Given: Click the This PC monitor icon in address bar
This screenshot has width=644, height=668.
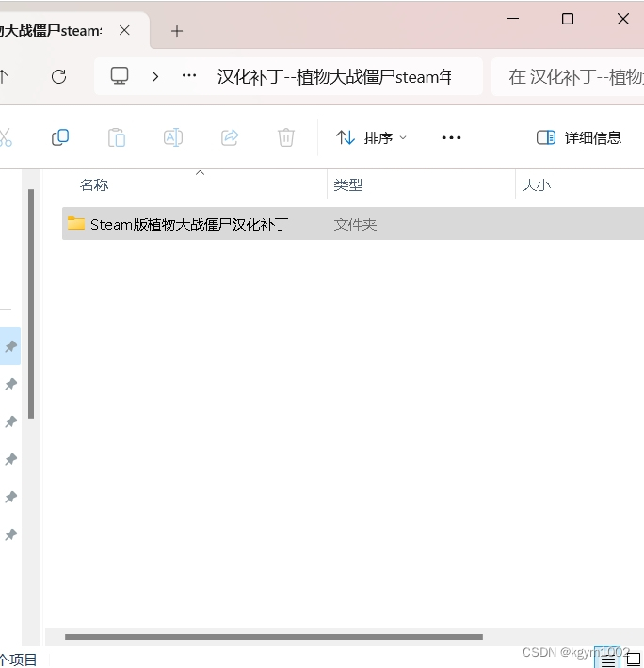Looking at the screenshot, I should click(120, 76).
